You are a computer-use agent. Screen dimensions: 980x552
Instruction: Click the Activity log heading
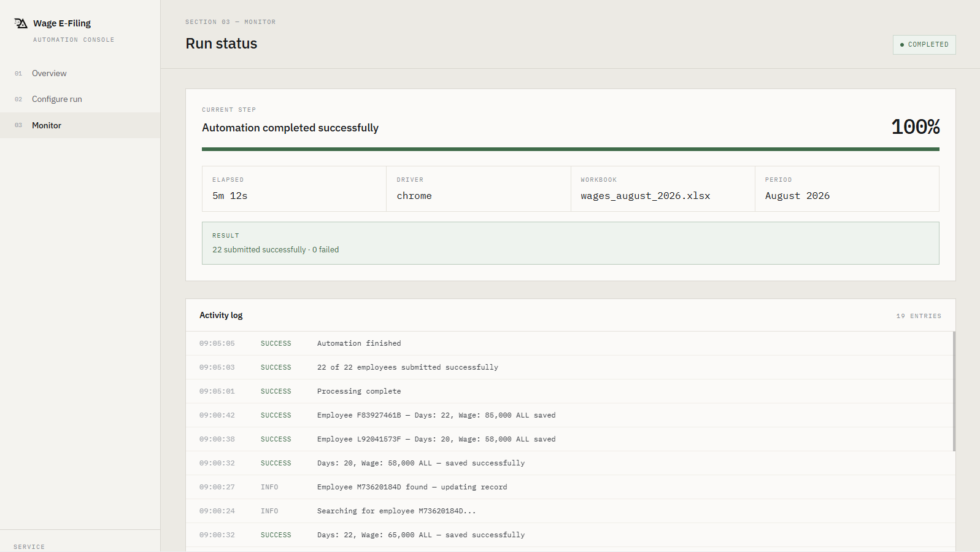tap(221, 315)
